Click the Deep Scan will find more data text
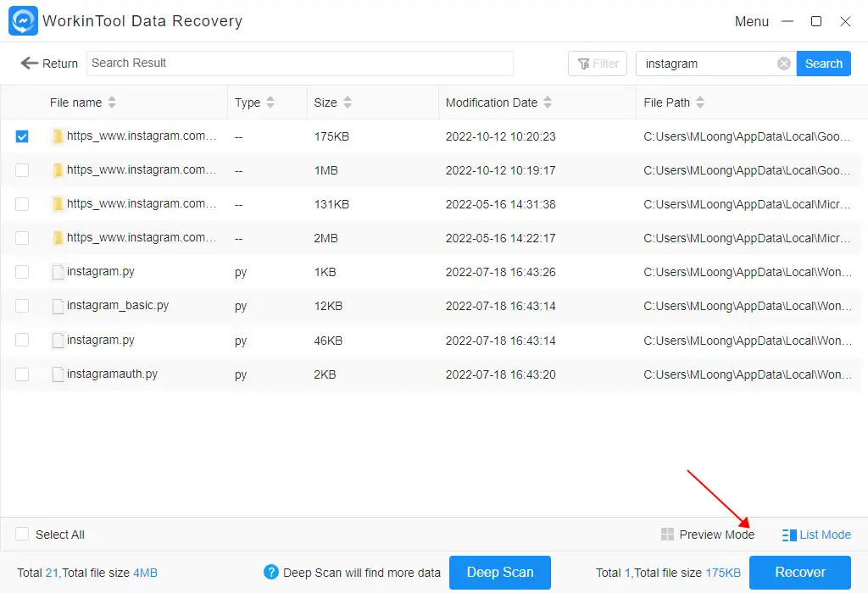The height and width of the screenshot is (593, 868). point(361,573)
